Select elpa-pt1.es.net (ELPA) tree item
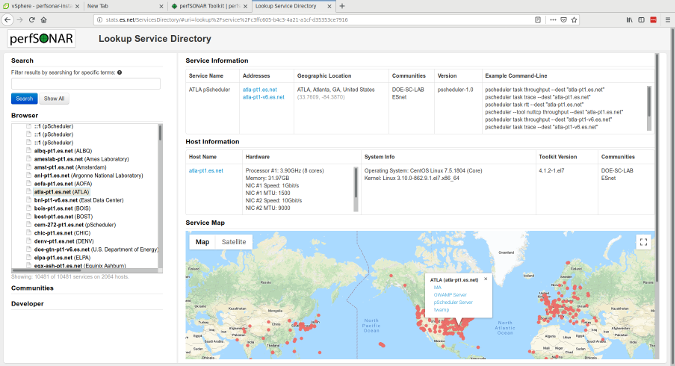675x366 pixels. [62, 257]
